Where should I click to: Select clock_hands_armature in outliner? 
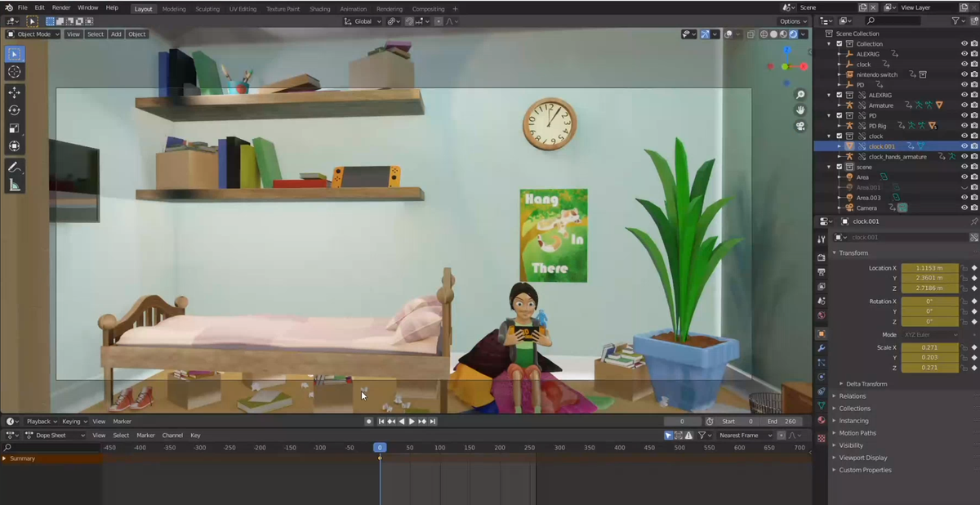[x=898, y=157]
